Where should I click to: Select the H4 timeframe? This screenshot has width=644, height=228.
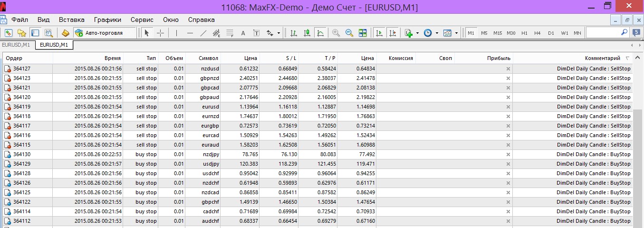click(538, 33)
